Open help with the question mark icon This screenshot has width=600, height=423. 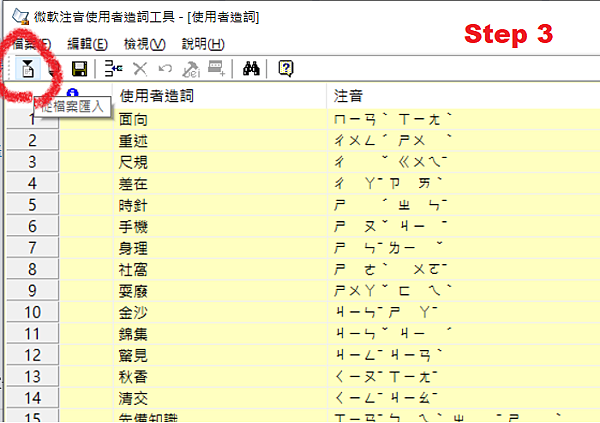point(286,69)
